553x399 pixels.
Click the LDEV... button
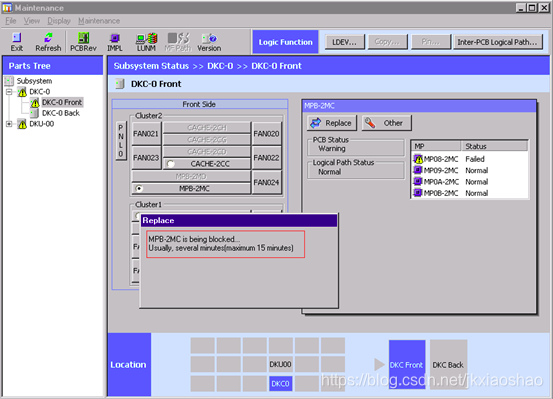(x=344, y=42)
